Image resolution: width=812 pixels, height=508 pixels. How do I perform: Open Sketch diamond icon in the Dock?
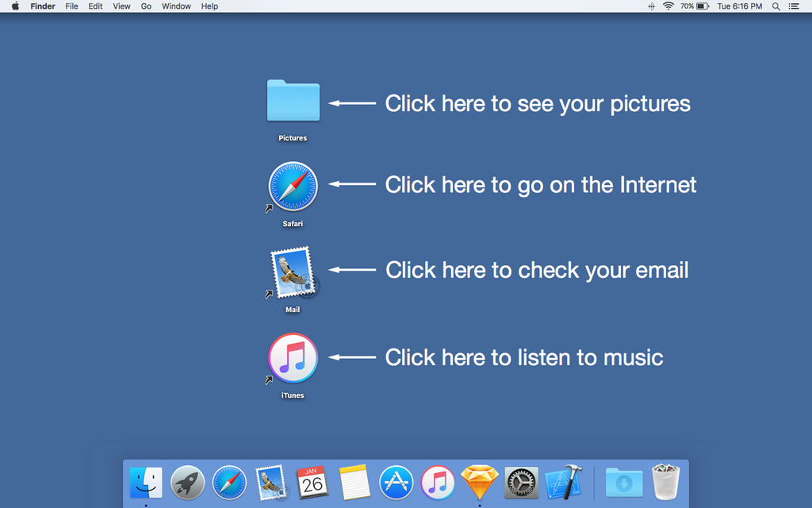click(480, 483)
